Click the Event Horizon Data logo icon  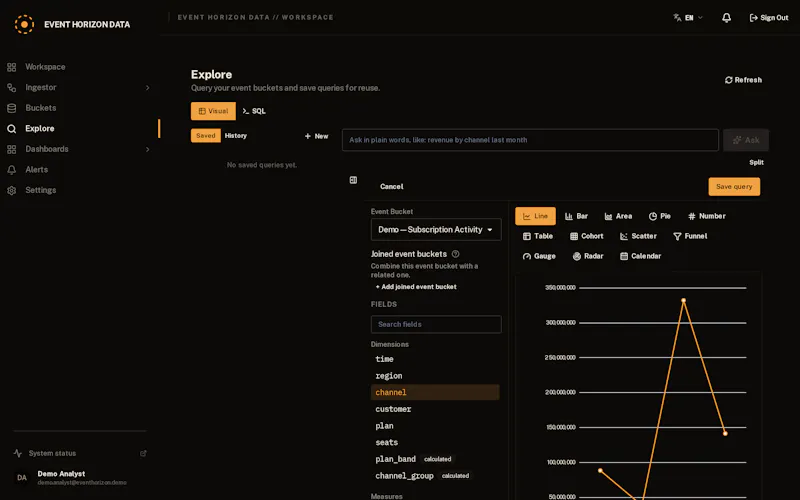pyautogui.click(x=24, y=24)
